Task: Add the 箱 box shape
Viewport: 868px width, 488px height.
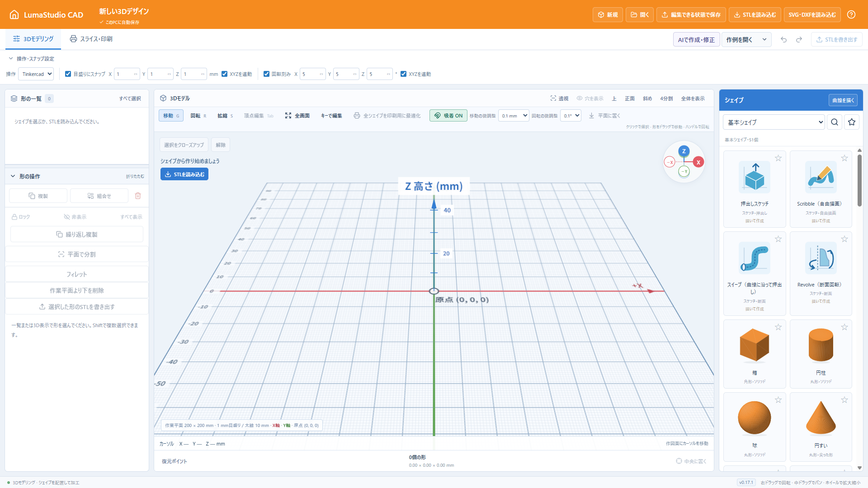Action: [x=755, y=354]
